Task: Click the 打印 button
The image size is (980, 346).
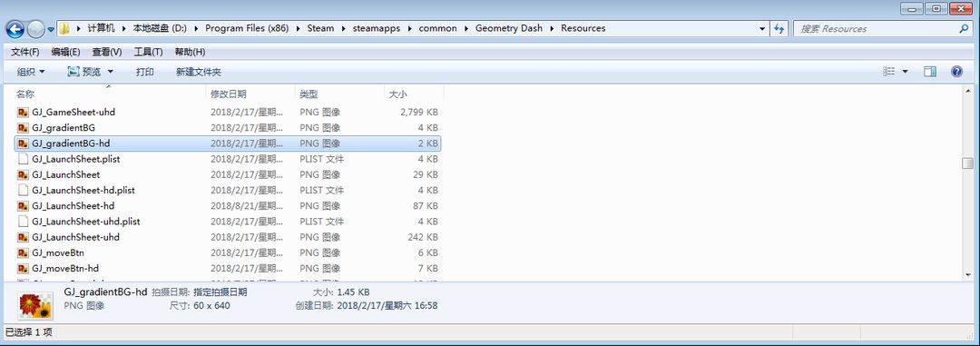Action: pyautogui.click(x=145, y=72)
